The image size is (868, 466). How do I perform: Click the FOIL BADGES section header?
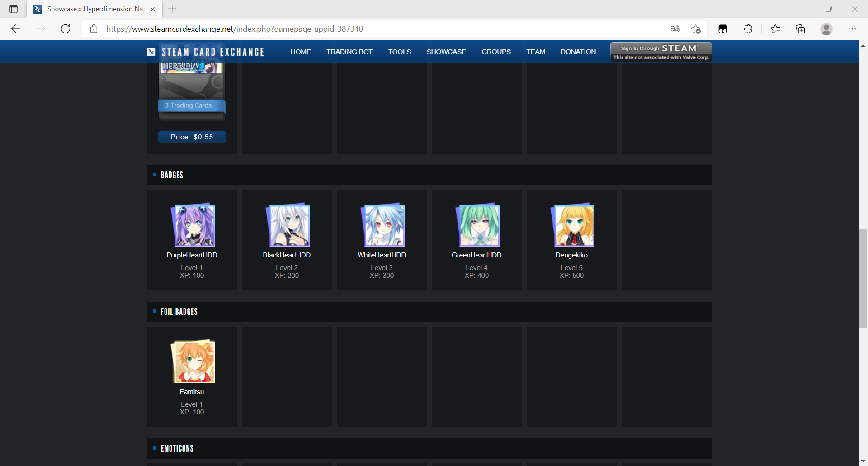(429, 312)
